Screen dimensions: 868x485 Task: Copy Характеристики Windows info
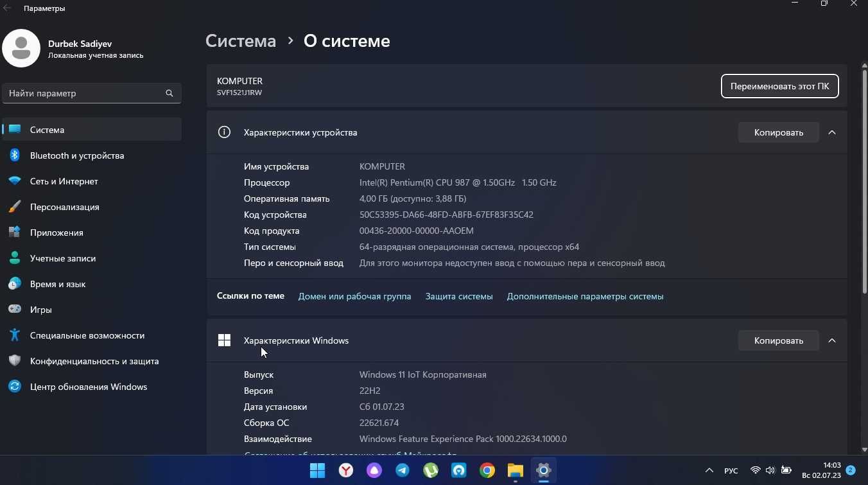click(779, 340)
